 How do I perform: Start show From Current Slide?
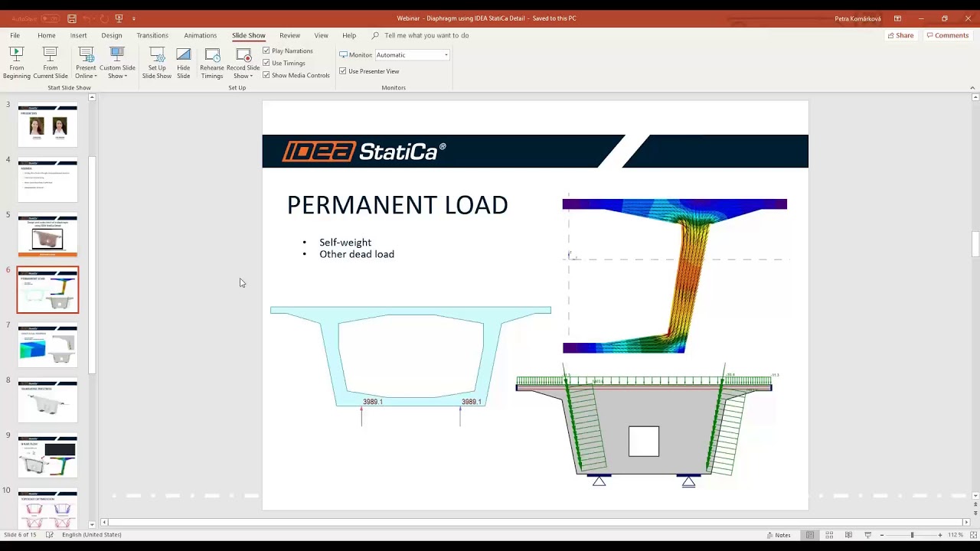tap(51, 64)
